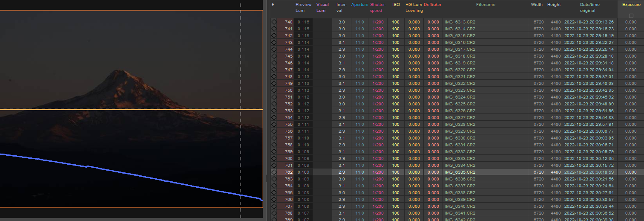Click the Preview Lum column header
644x221 pixels.
pyautogui.click(x=303, y=8)
